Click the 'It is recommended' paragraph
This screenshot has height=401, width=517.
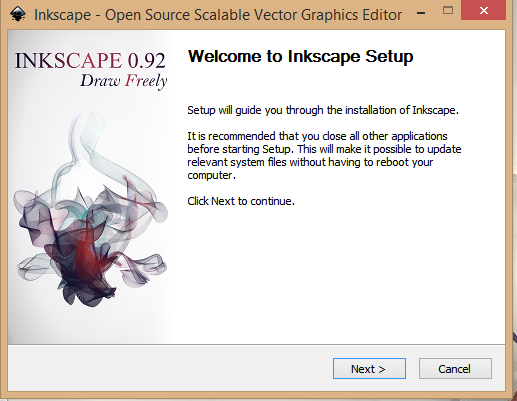click(324, 156)
